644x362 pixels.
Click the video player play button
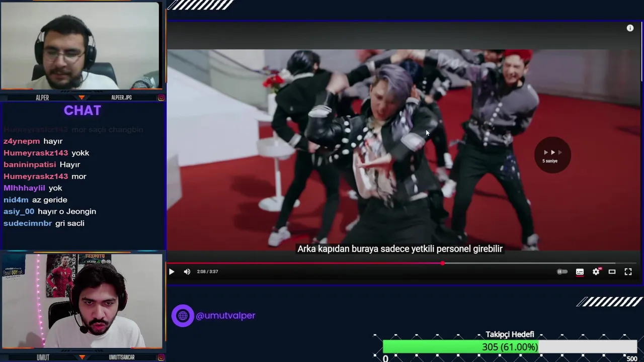tap(172, 271)
